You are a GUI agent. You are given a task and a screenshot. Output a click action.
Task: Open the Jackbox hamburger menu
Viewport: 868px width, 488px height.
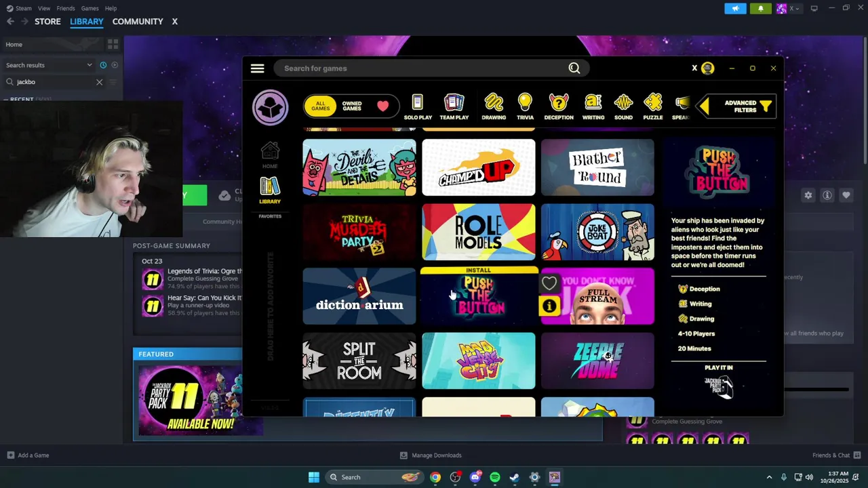pyautogui.click(x=257, y=68)
